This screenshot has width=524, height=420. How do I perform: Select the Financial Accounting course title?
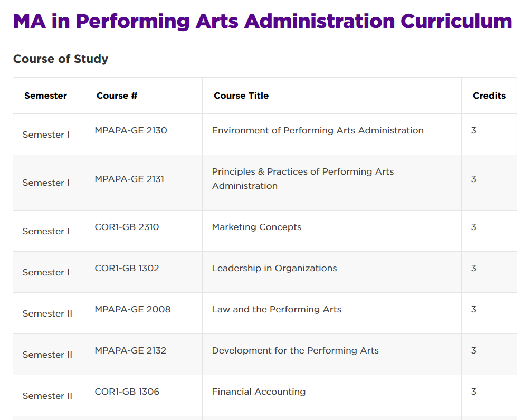click(259, 392)
